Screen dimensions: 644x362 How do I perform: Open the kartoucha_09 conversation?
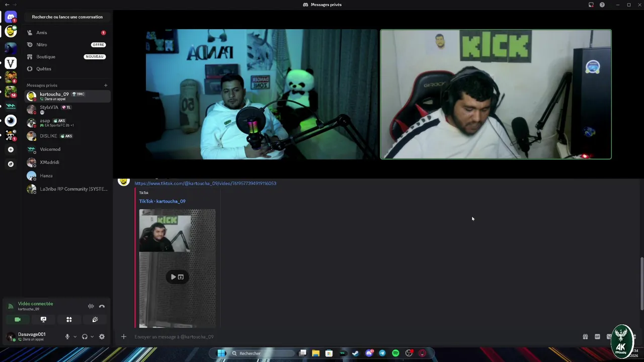pyautogui.click(x=67, y=96)
